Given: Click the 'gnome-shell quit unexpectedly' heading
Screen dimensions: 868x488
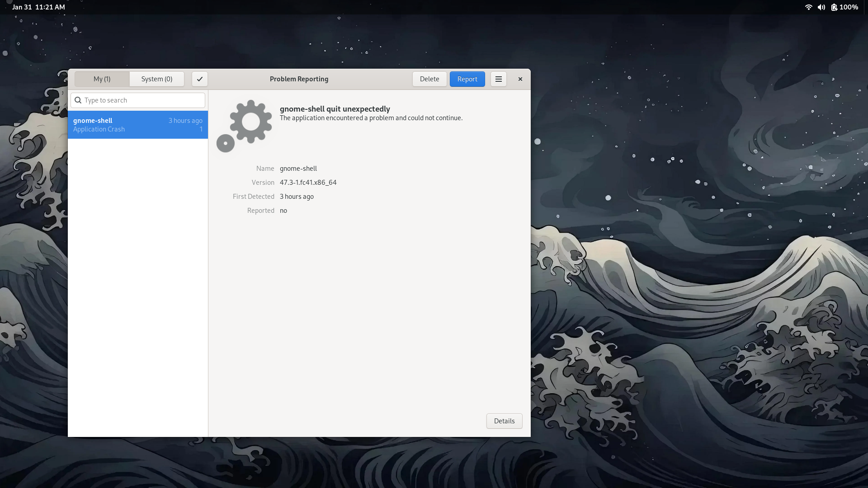Looking at the screenshot, I should click(335, 109).
